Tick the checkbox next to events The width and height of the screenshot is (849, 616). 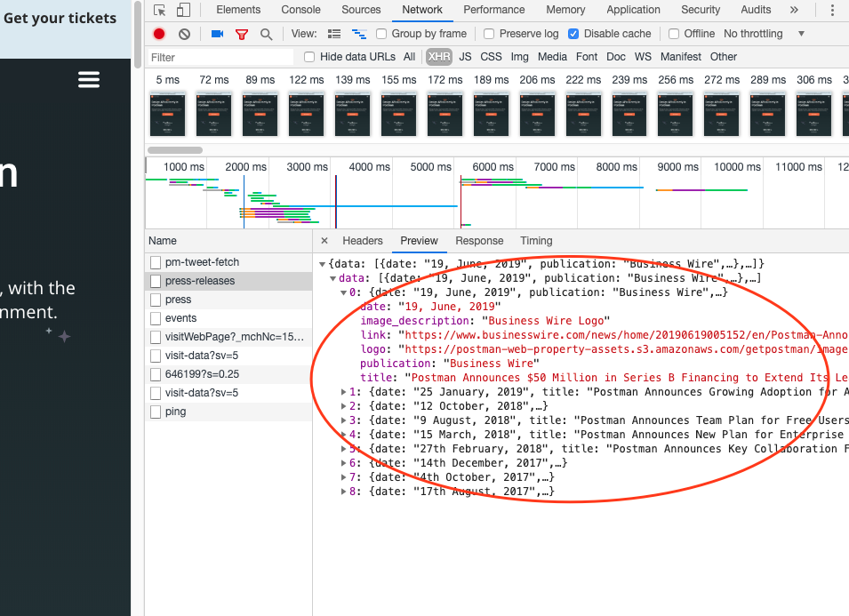[156, 318]
